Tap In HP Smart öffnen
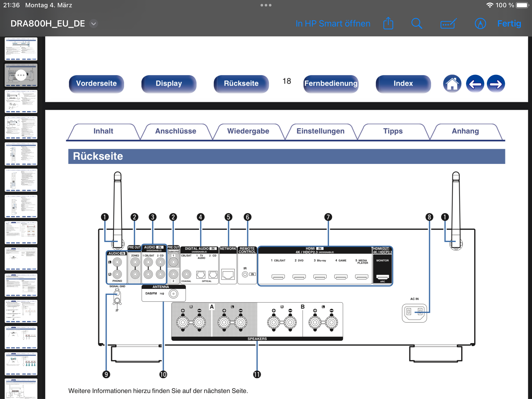This screenshot has height=399, width=532. pos(333,24)
